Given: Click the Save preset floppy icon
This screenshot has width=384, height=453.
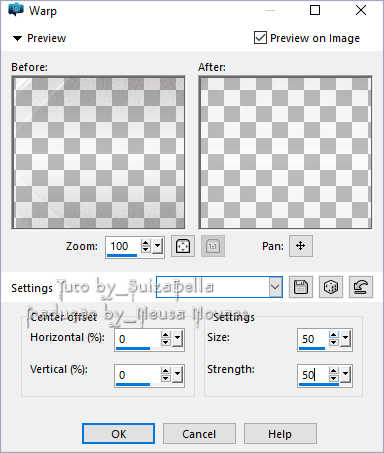Looking at the screenshot, I should (x=301, y=287).
